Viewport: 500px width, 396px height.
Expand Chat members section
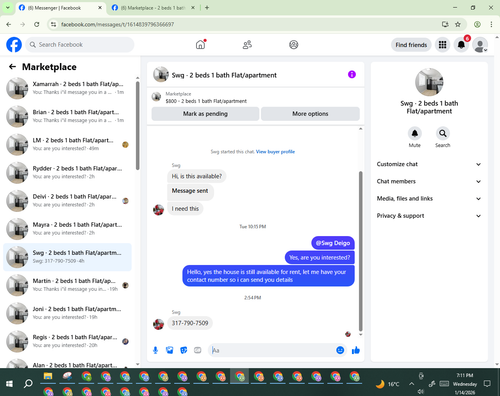(x=429, y=181)
